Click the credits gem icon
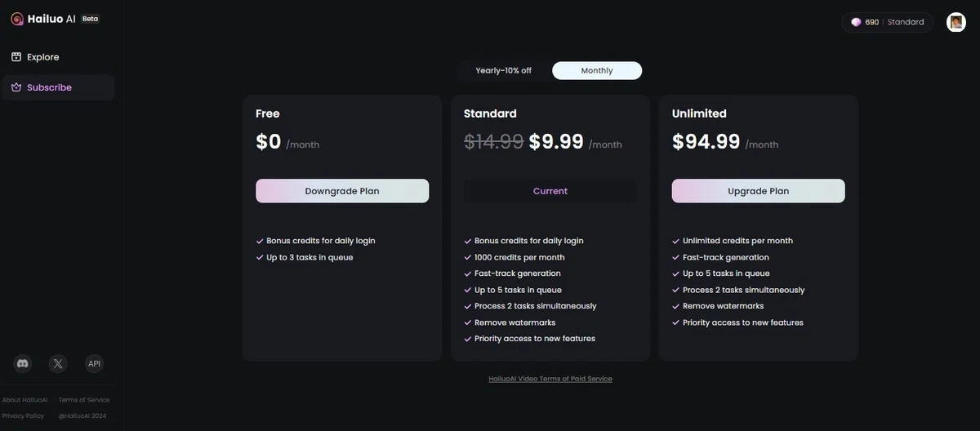Viewport: 980px width, 431px height. (x=856, y=22)
